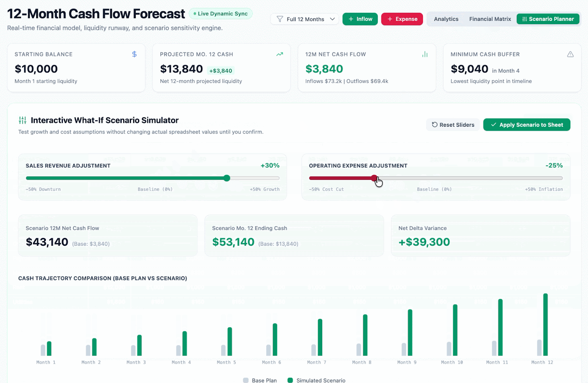Click the trending-up arrow icon on Projected Mo. 12 Cash
The image size is (588, 383).
click(280, 54)
